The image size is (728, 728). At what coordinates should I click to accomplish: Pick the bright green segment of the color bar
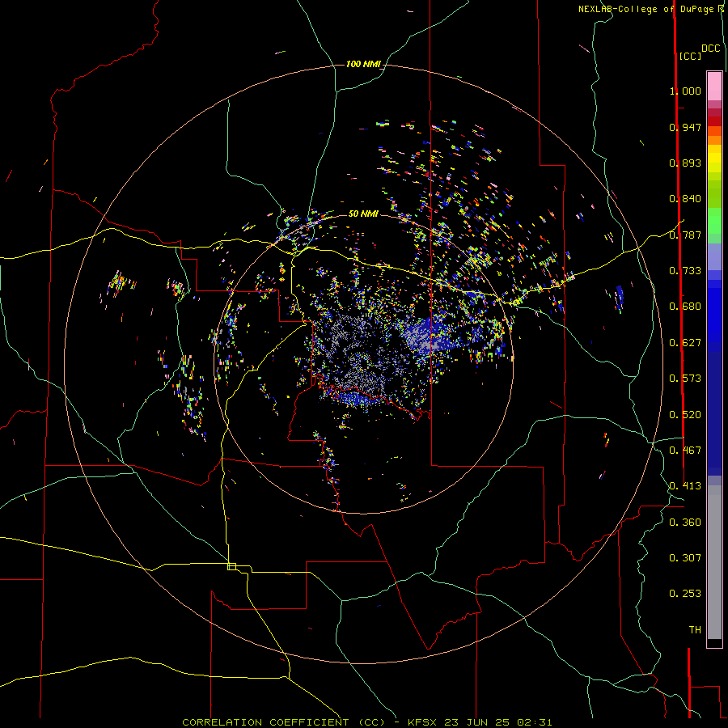pyautogui.click(x=714, y=221)
